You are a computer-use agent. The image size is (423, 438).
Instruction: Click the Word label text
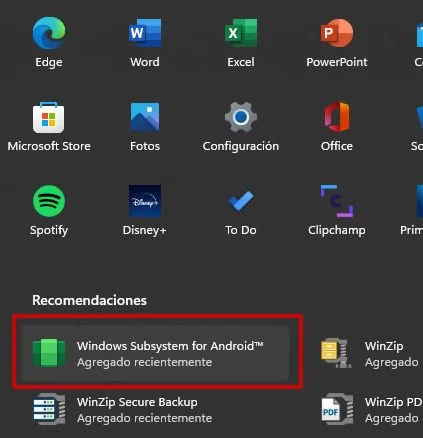click(x=145, y=62)
